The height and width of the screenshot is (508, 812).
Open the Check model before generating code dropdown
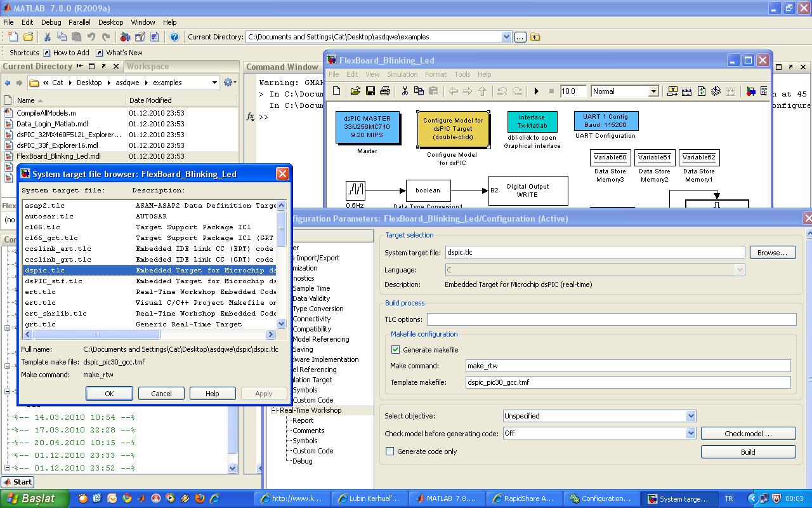[691, 433]
